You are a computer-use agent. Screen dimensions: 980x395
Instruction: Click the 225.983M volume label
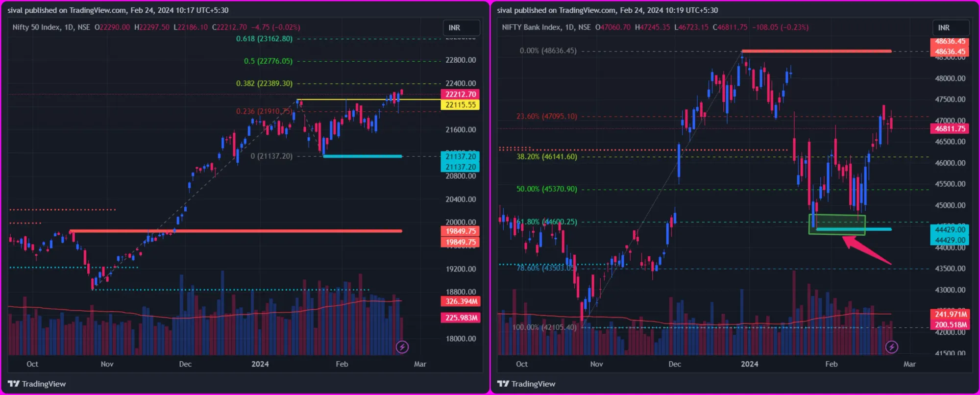point(461,318)
